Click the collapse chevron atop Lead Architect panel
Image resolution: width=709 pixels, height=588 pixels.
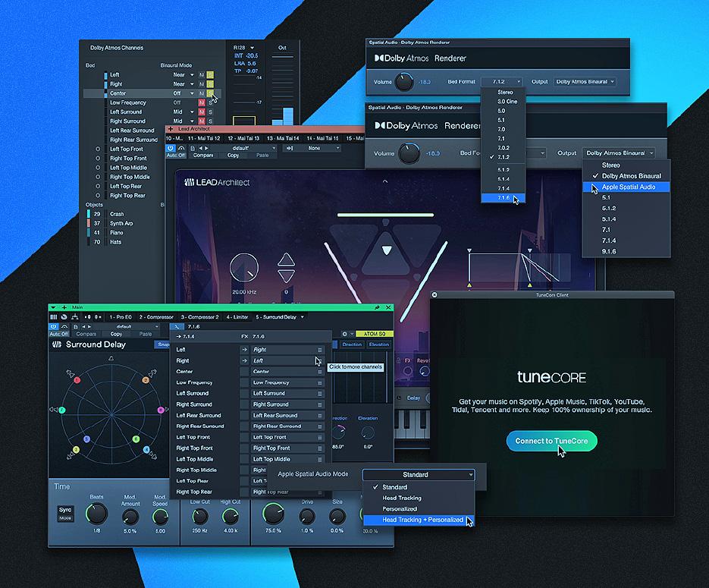click(x=385, y=181)
